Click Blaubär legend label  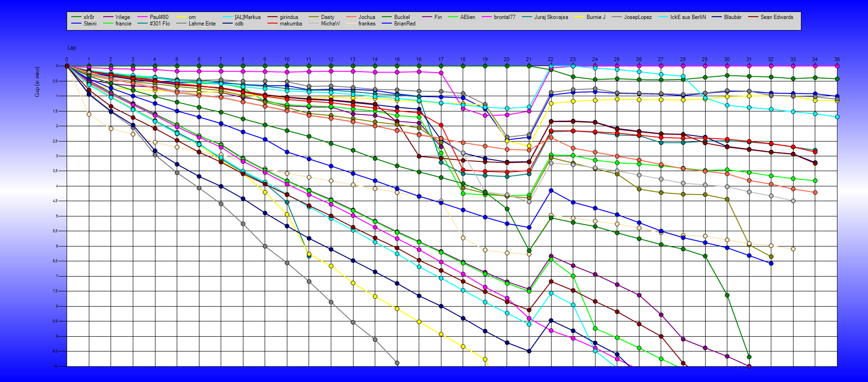732,17
